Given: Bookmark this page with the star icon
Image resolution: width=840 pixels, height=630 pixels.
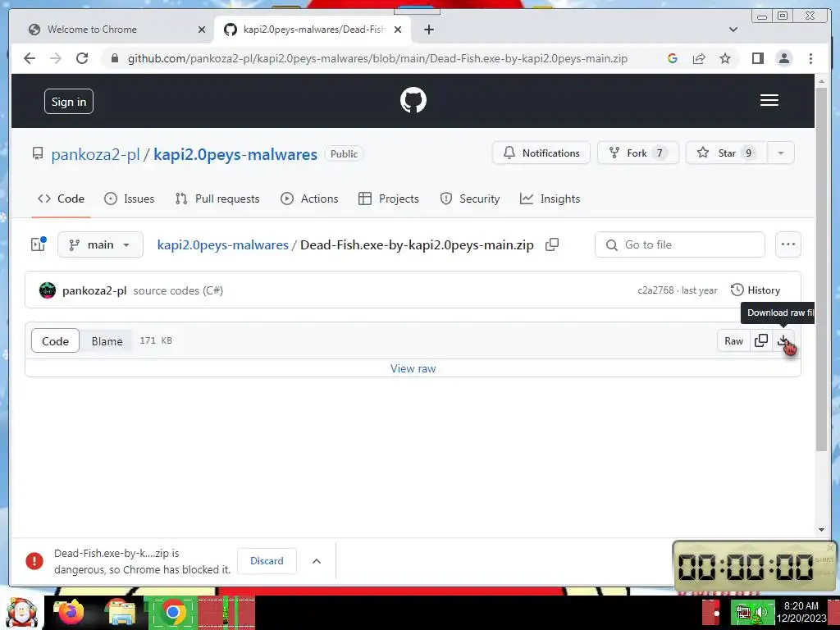Looking at the screenshot, I should click(x=725, y=58).
